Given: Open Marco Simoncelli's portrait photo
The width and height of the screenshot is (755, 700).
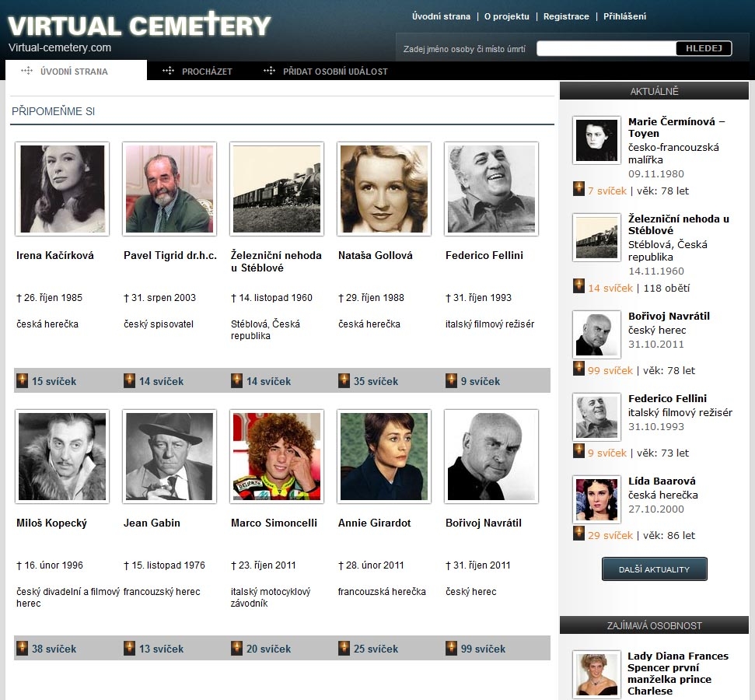Looking at the screenshot, I should (x=277, y=457).
